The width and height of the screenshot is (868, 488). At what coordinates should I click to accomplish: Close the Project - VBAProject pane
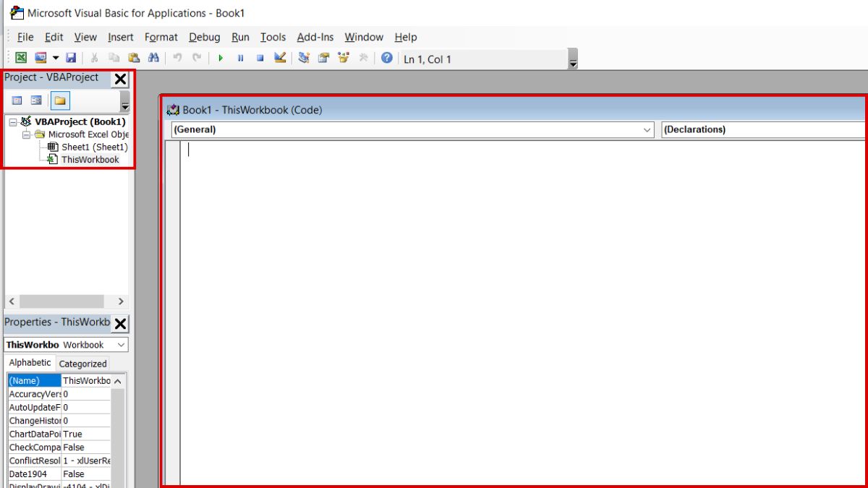coord(121,80)
